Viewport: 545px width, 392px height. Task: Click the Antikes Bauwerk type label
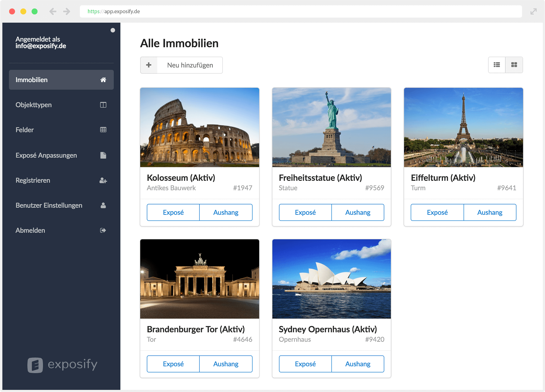click(x=171, y=188)
